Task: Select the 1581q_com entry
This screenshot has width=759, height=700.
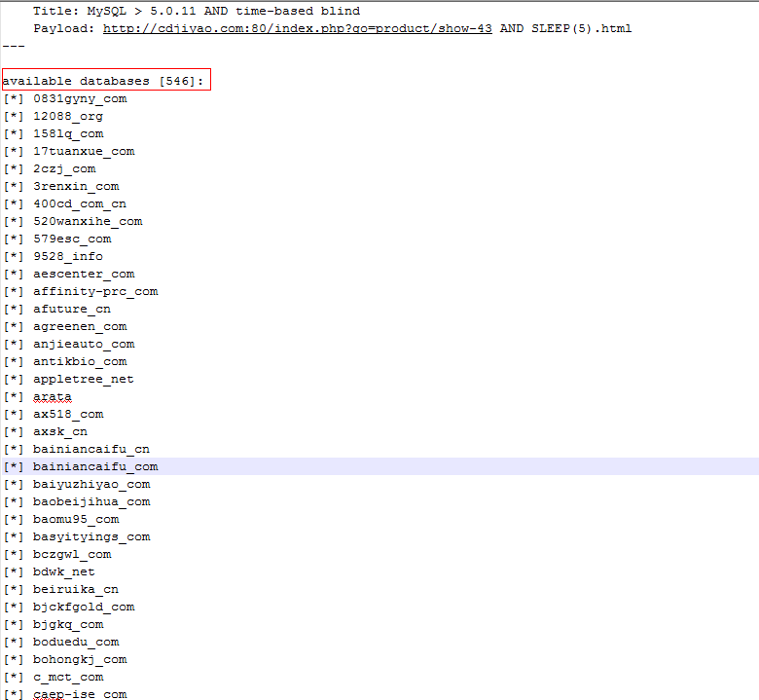Action: tap(68, 133)
